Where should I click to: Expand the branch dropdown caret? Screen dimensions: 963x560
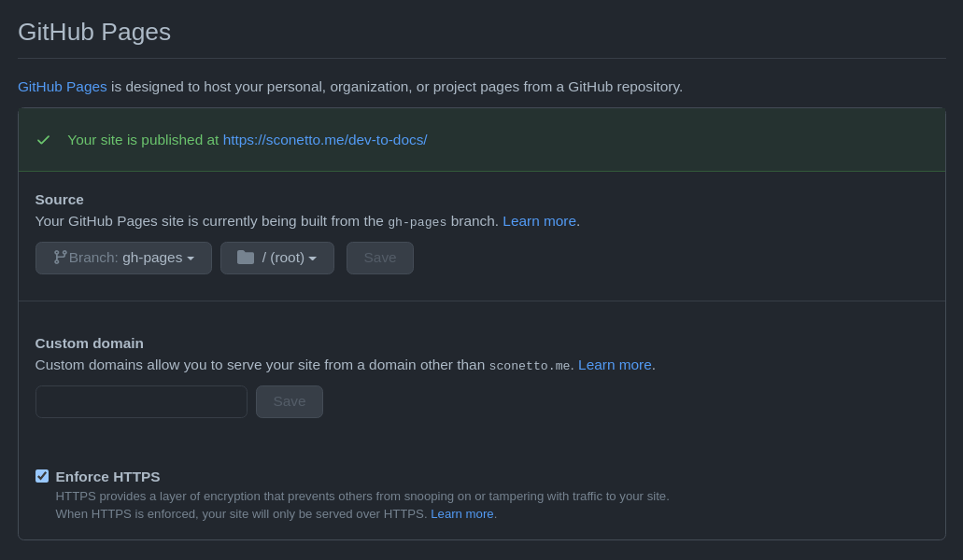point(191,258)
